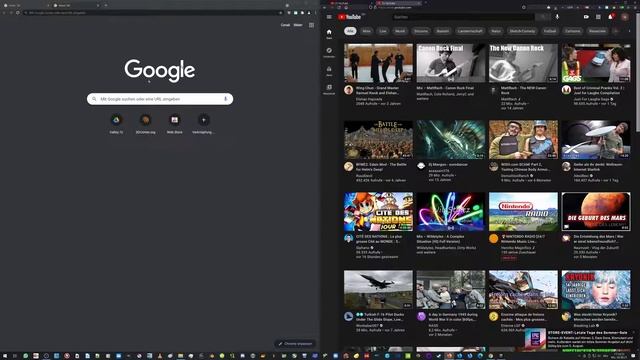Open Gmail link on Google page
Image resolution: width=640 pixels, height=360 pixels.
tap(285, 25)
